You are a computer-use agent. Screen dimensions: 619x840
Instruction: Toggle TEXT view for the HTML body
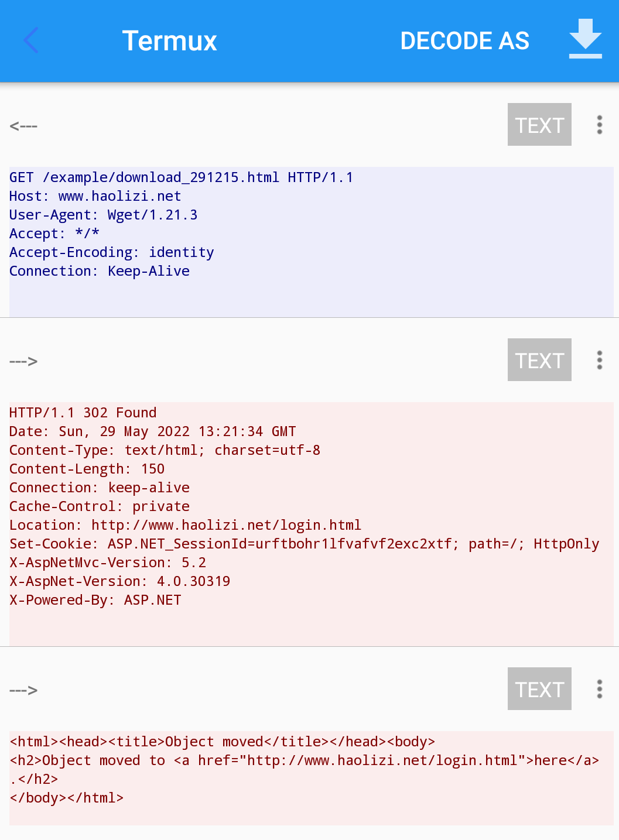click(539, 689)
